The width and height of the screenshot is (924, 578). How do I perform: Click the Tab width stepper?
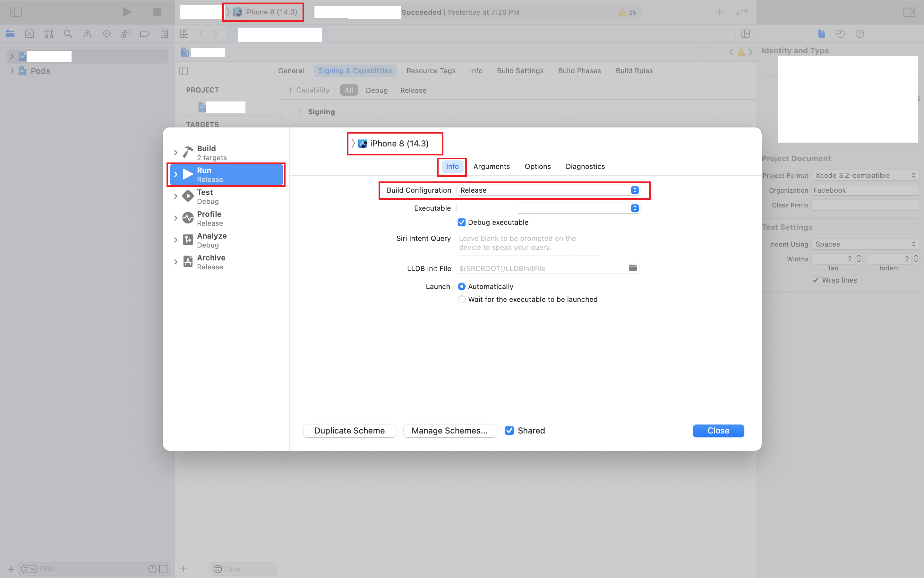(859, 259)
